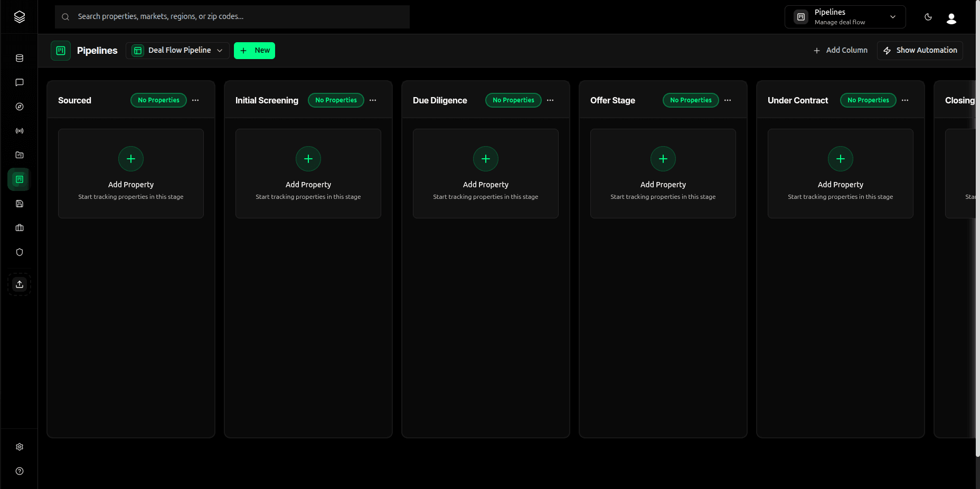The height and width of the screenshot is (489, 980).
Task: Open the floppy disk saved sidebar icon
Action: 20,204
